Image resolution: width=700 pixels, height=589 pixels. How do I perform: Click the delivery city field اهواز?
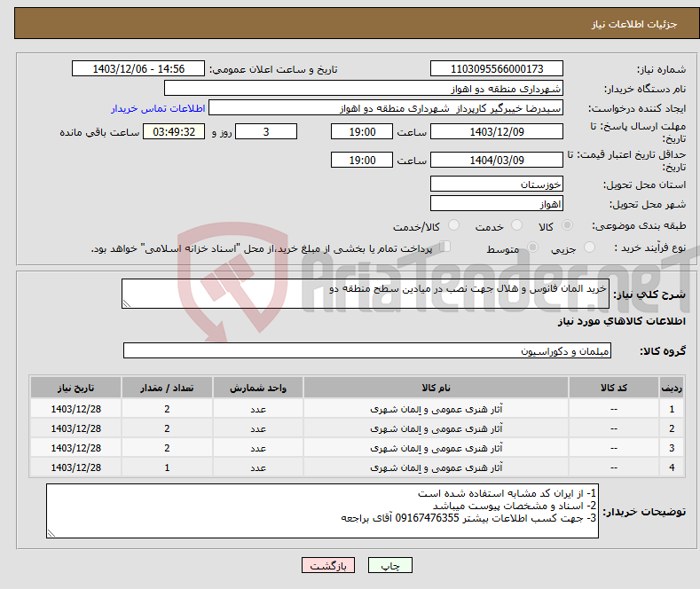pyautogui.click(x=497, y=203)
